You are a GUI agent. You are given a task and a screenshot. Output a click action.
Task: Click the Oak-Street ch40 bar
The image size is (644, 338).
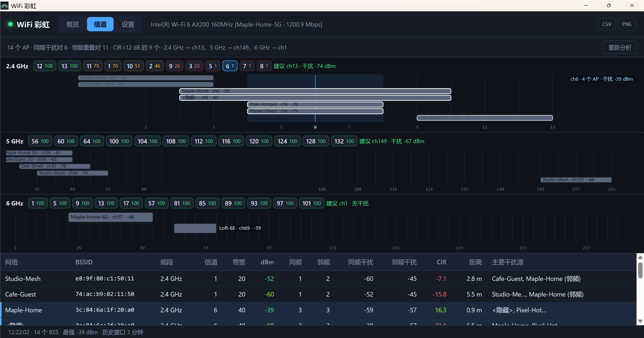[x=55, y=166]
